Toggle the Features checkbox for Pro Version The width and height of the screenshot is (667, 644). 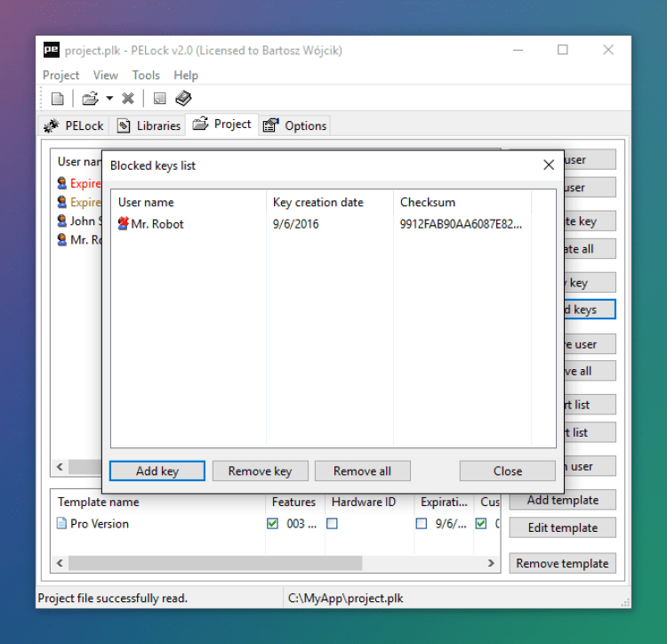272,523
